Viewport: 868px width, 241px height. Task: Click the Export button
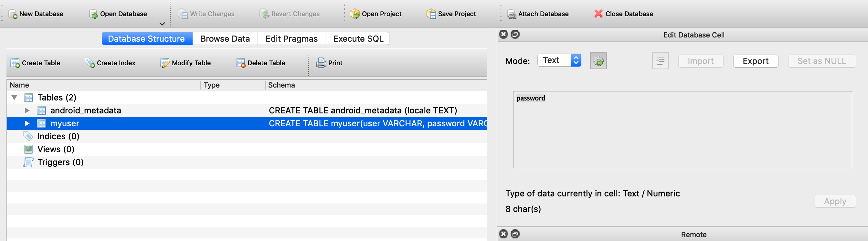click(756, 61)
